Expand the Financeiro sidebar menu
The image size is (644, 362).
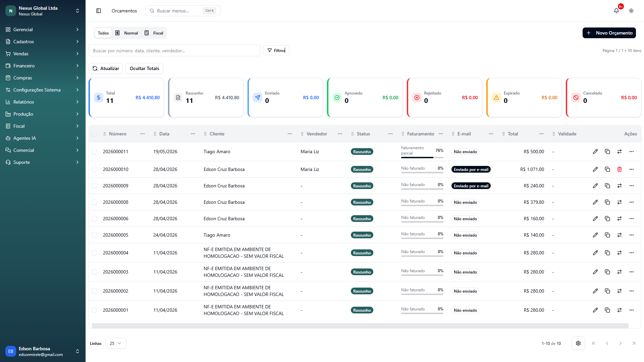coord(43,66)
